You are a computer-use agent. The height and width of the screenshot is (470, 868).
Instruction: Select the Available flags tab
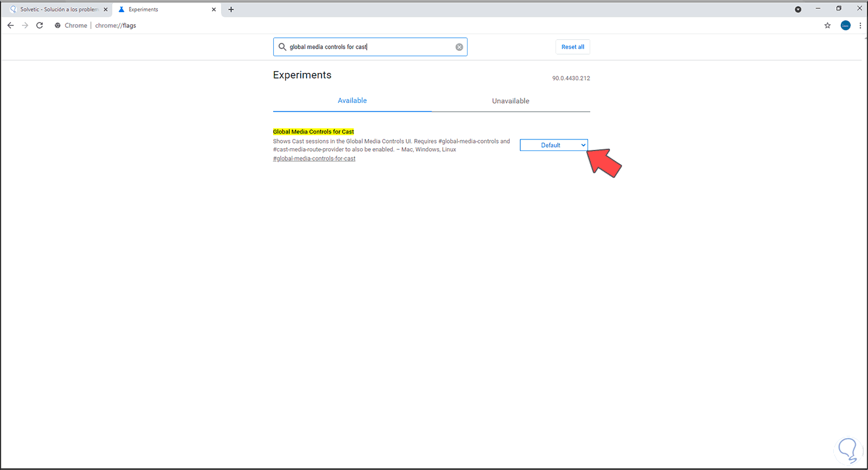pos(352,100)
